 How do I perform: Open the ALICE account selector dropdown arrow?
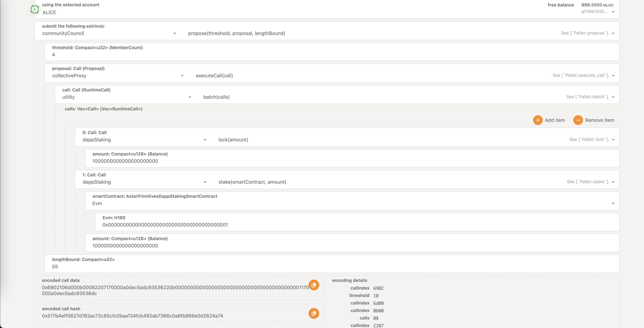click(x=613, y=12)
